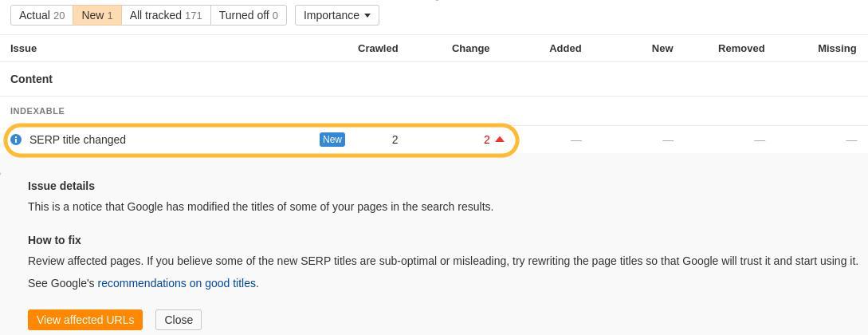This screenshot has width=868, height=335.
Task: Open the Importance dropdown filter
Action: [336, 15]
